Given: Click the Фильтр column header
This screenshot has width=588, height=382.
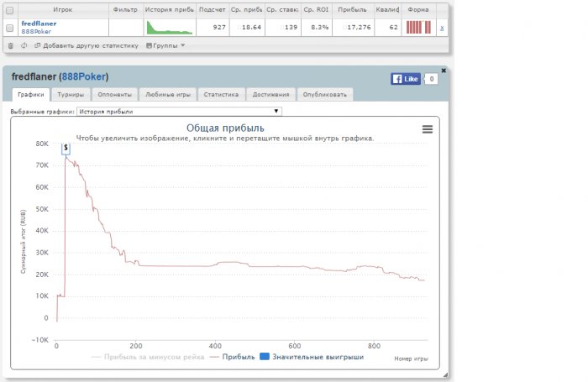Looking at the screenshot, I should coord(126,10).
